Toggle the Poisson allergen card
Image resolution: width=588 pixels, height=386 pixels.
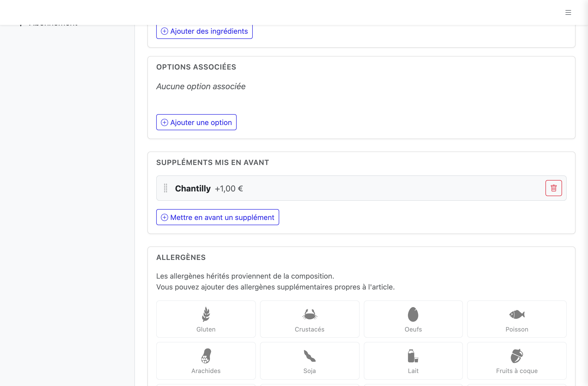pyautogui.click(x=517, y=319)
